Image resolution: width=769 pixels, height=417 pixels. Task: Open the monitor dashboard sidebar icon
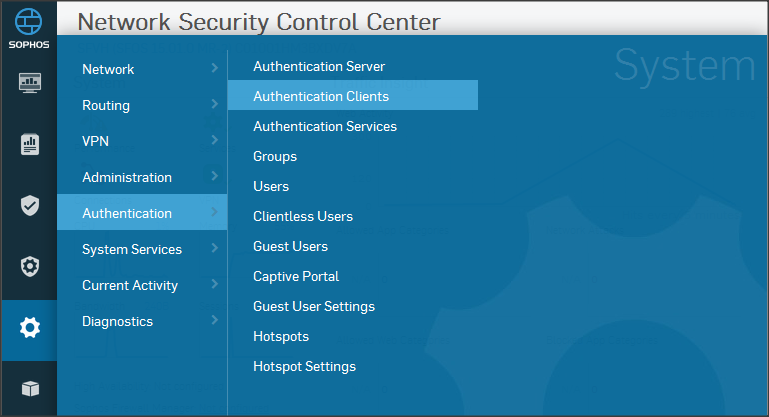[29, 83]
